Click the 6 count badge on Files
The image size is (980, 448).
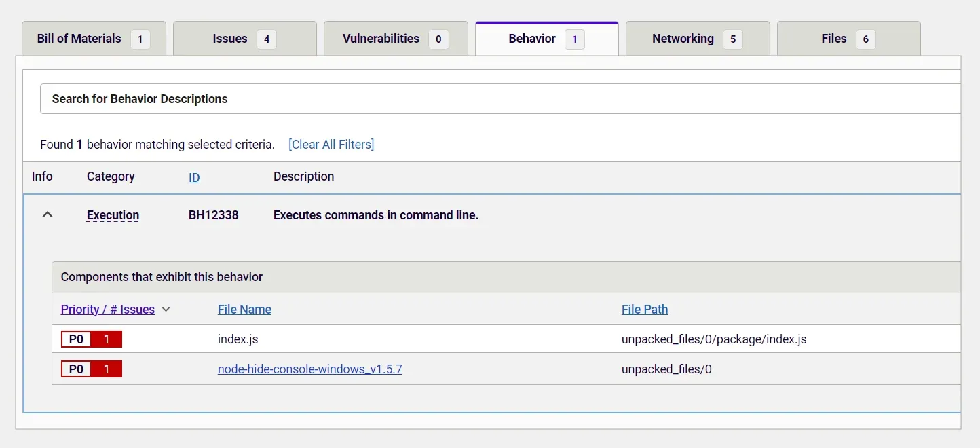[865, 39]
